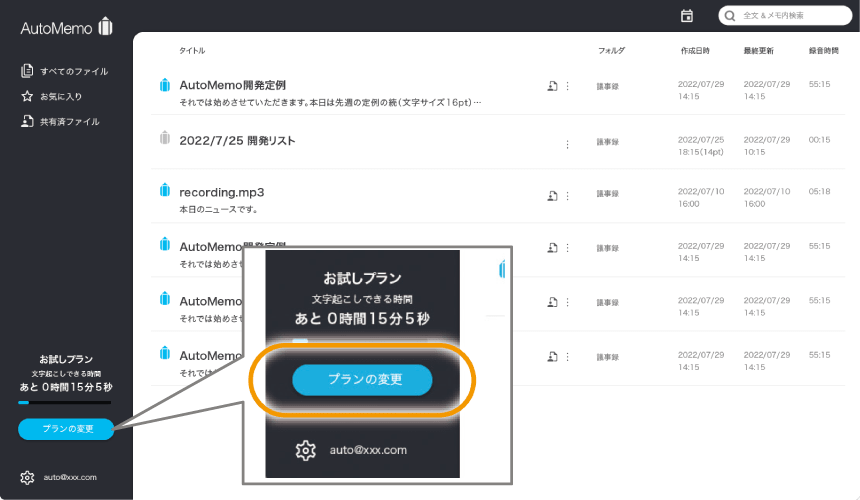The height and width of the screenshot is (500, 860).
Task: Click the gray recorder icon beside 2022/7/25 開発リスト
Action: click(x=165, y=139)
